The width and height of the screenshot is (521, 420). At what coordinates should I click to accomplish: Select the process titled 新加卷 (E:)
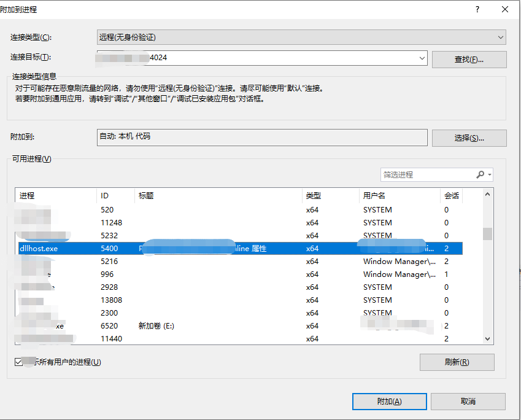pos(240,326)
